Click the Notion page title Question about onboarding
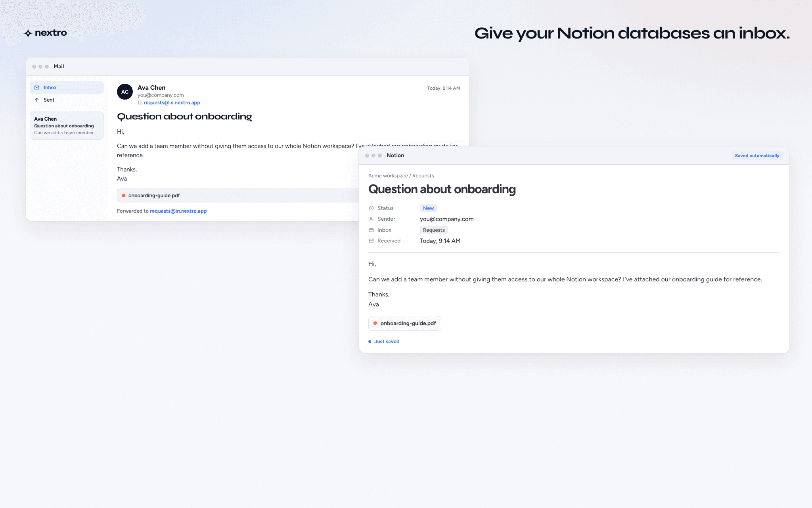This screenshot has height=508, width=812. (x=442, y=190)
